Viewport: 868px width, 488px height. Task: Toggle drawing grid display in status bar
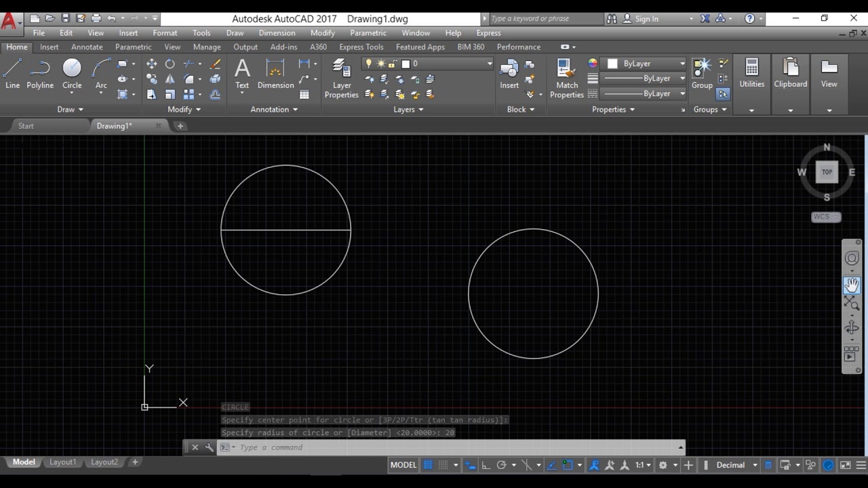(428, 465)
